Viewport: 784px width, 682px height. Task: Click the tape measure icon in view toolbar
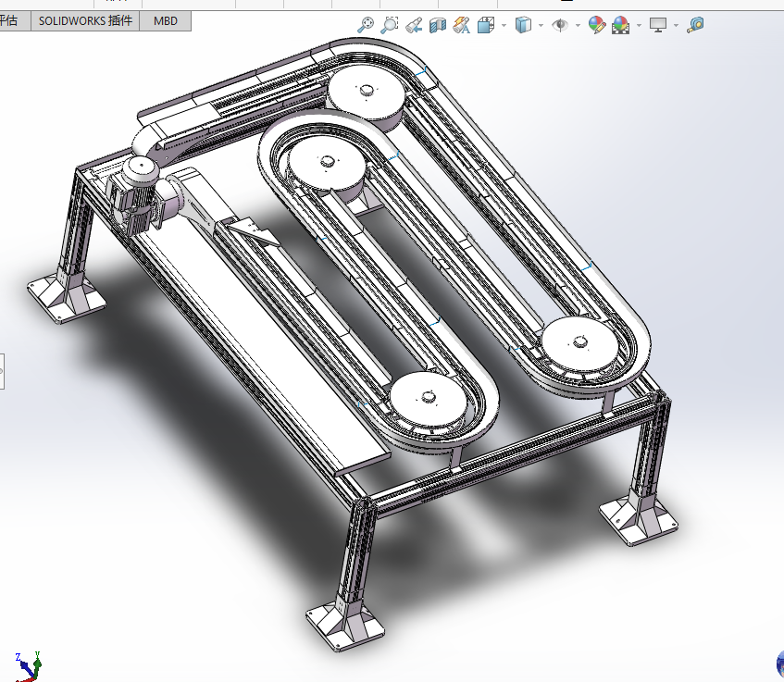point(695,25)
